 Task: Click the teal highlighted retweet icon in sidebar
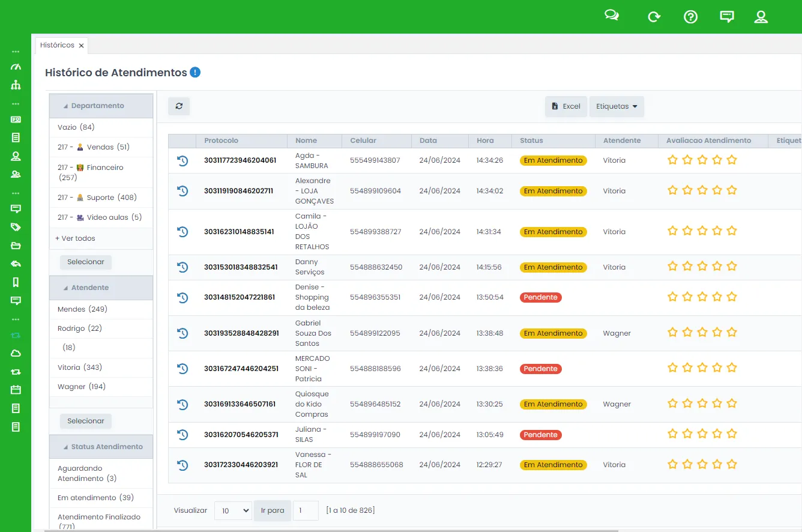coord(16,335)
